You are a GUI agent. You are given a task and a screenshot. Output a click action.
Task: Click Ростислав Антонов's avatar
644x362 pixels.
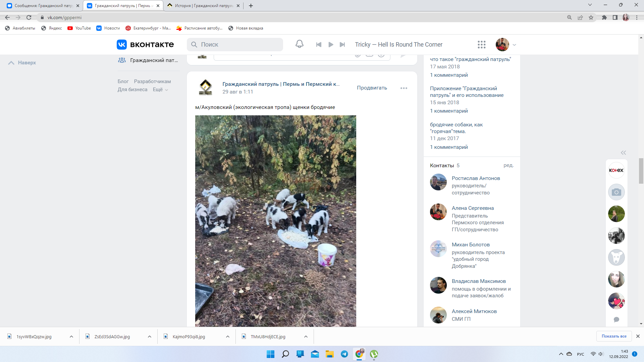(438, 182)
